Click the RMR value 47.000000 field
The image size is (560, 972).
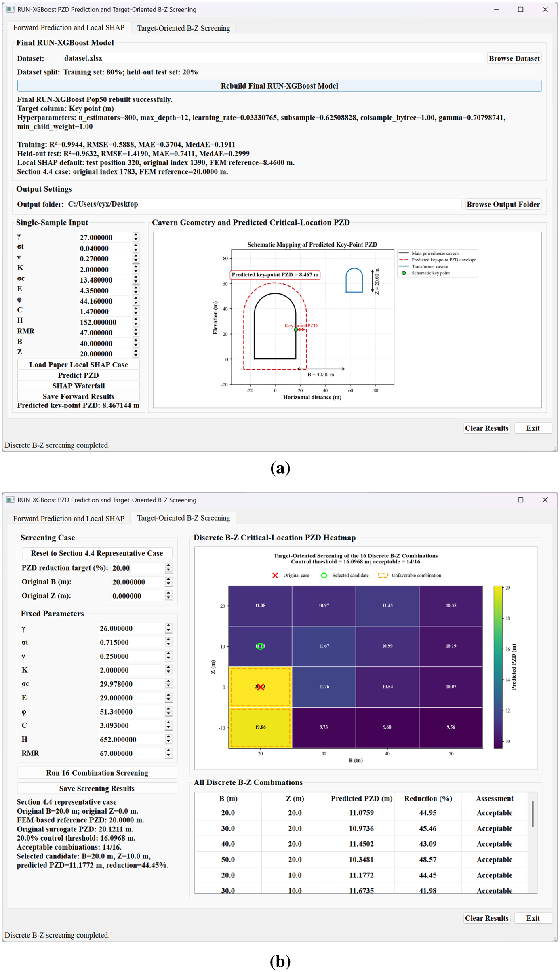(x=105, y=333)
